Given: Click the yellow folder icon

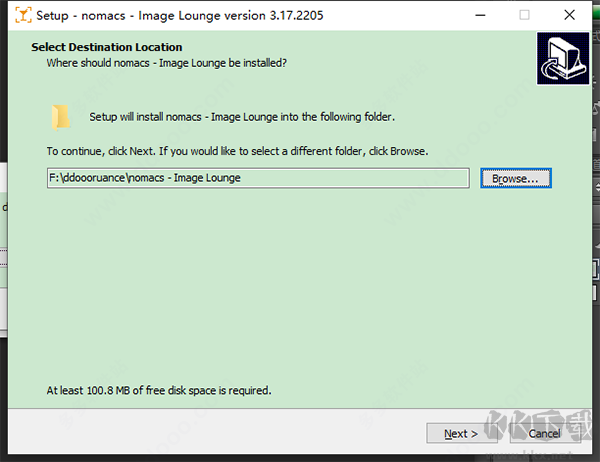Looking at the screenshot, I should pos(61,117).
